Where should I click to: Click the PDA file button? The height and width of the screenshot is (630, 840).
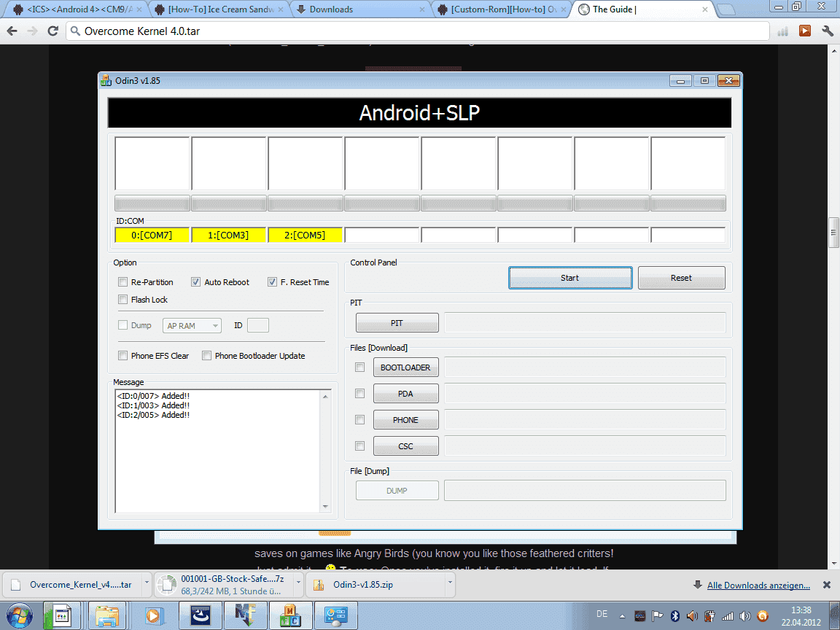(405, 394)
